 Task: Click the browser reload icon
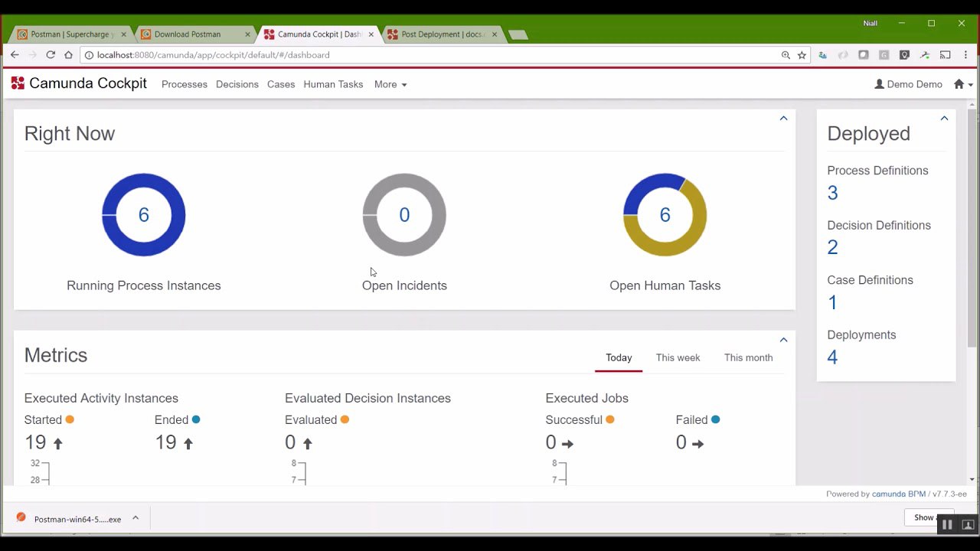click(51, 55)
